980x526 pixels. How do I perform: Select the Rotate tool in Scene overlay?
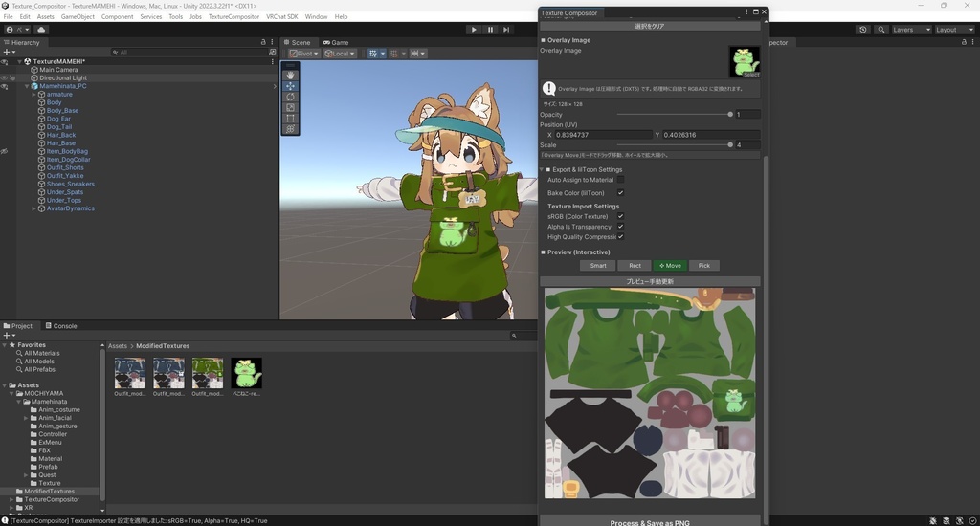click(290, 97)
